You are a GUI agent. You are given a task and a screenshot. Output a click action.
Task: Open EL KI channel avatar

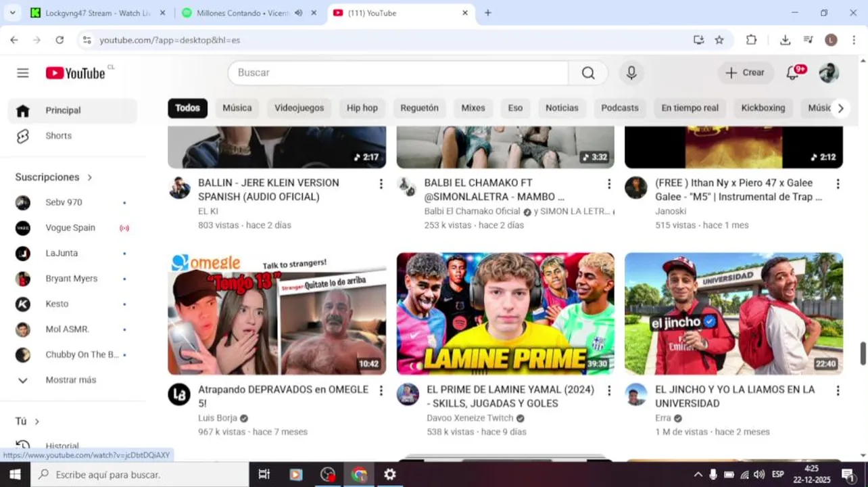(x=179, y=187)
